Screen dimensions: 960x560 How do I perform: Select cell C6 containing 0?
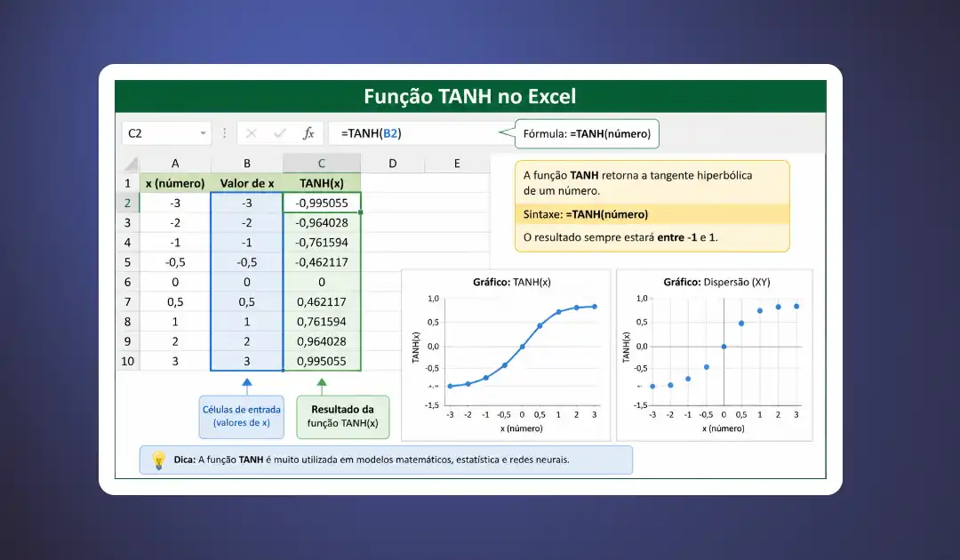pos(322,282)
